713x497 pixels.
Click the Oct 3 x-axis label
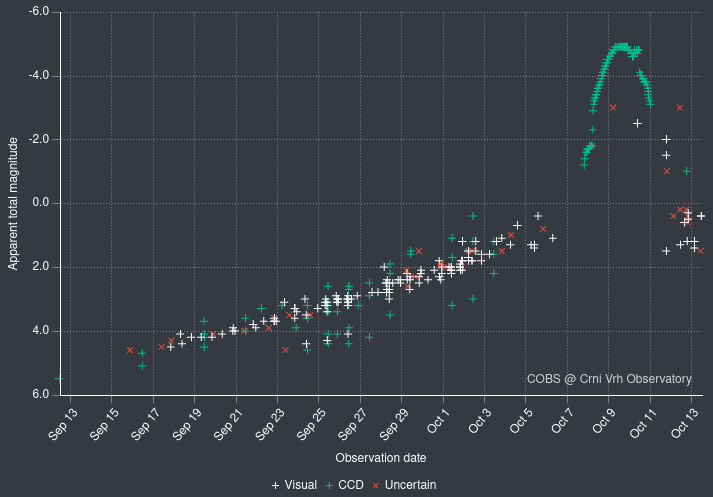tap(480, 421)
